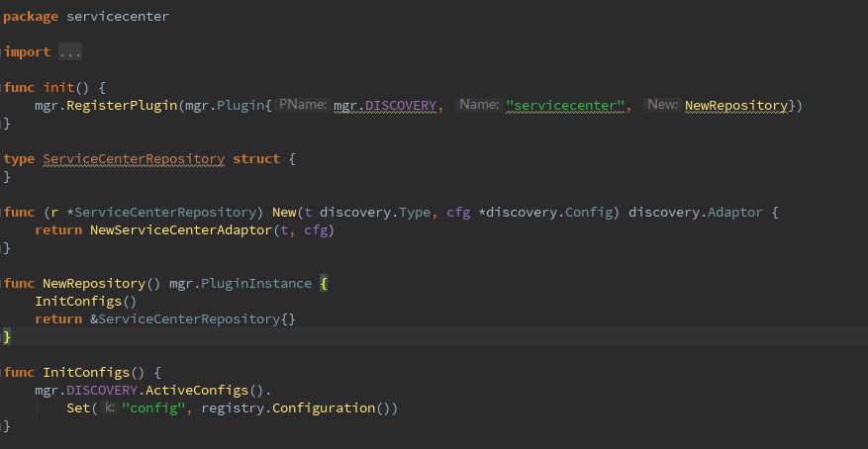868x449 pixels.
Task: Click highlighted opening brace after PluginInstance
Action: tap(324, 283)
